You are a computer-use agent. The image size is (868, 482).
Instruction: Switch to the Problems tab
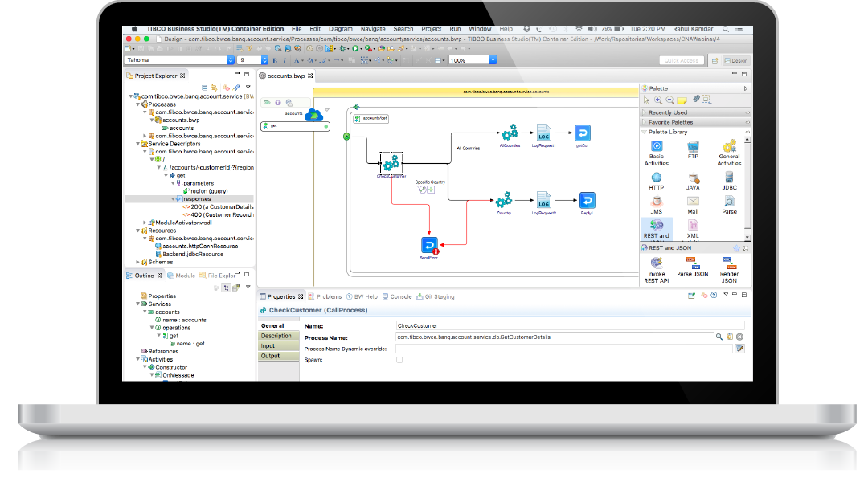325,296
